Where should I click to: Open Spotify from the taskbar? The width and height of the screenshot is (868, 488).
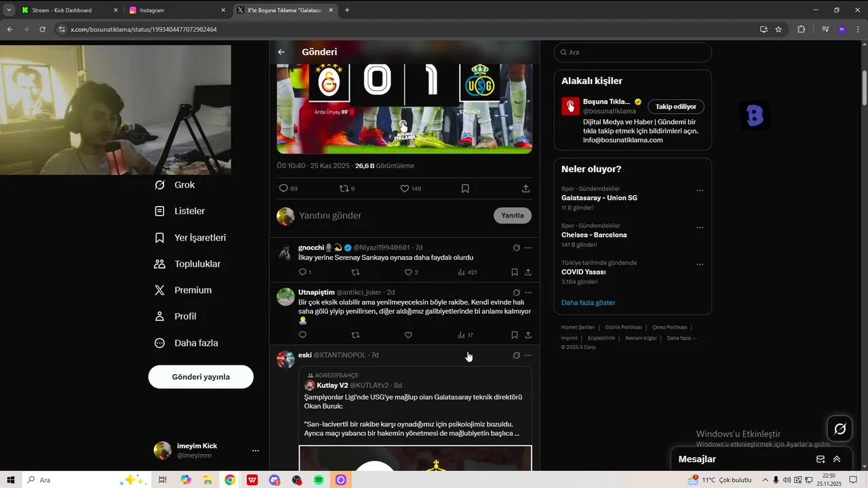(319, 480)
